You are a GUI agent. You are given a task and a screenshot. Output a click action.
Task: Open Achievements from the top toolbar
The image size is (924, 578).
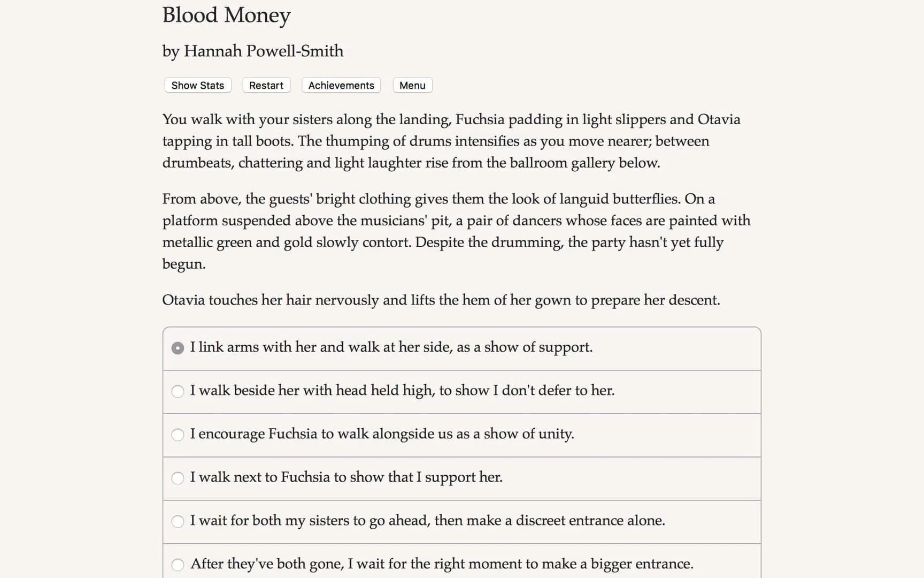tap(341, 85)
